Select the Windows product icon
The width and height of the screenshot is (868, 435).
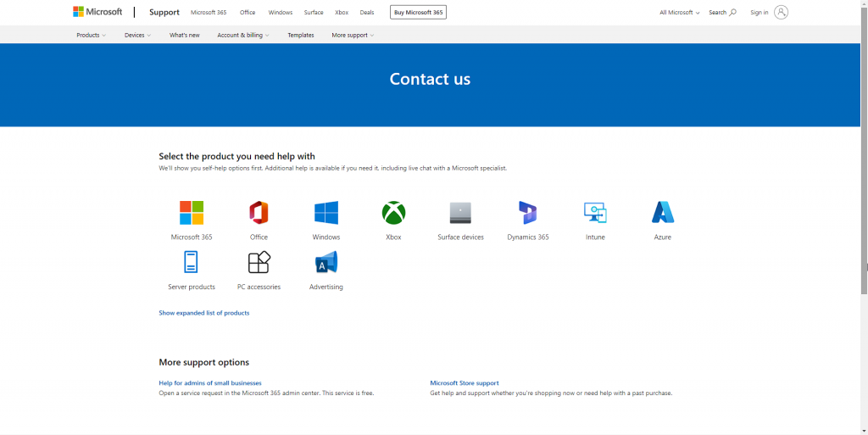(326, 213)
